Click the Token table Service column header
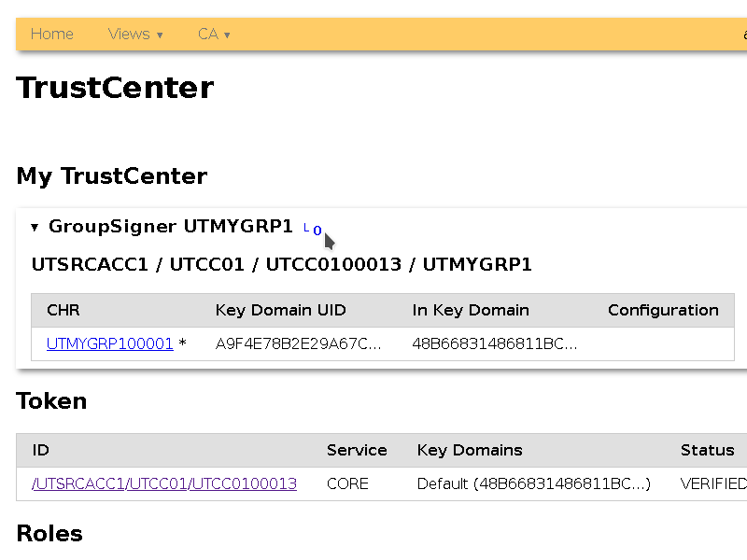The image size is (747, 560). pos(357,450)
